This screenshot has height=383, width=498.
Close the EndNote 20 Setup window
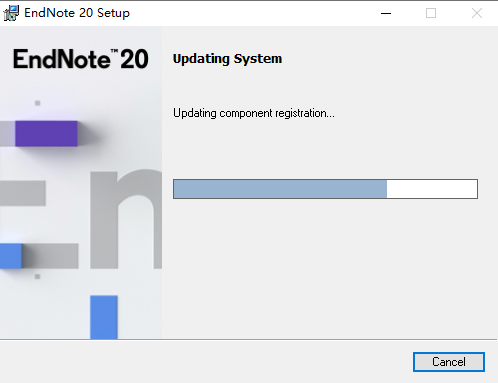tap(477, 13)
